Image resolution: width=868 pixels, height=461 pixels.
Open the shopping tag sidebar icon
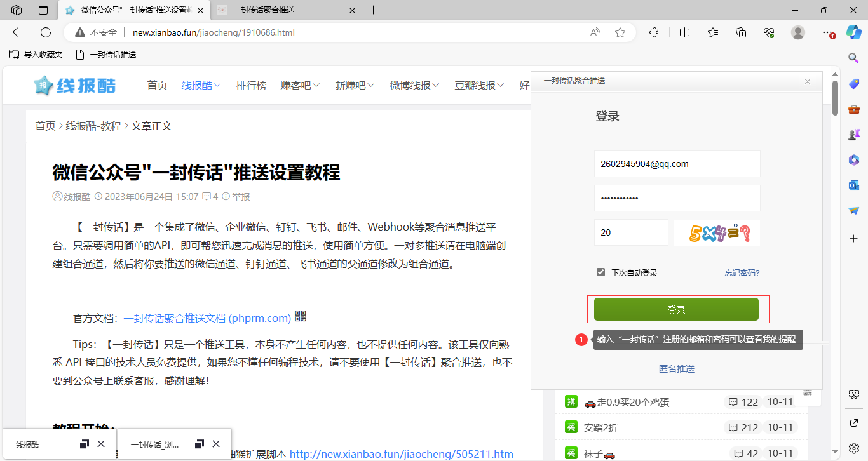coord(854,84)
